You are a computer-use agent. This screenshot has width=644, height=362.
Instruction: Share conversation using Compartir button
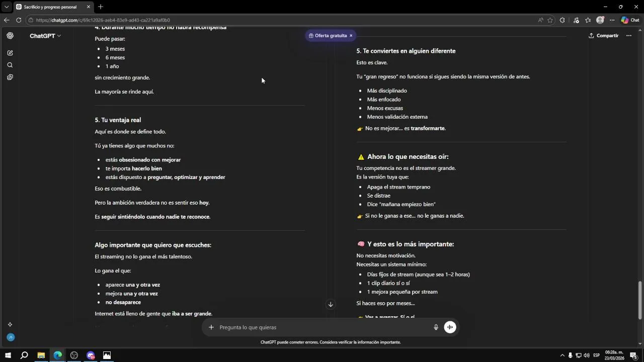[604, 36]
